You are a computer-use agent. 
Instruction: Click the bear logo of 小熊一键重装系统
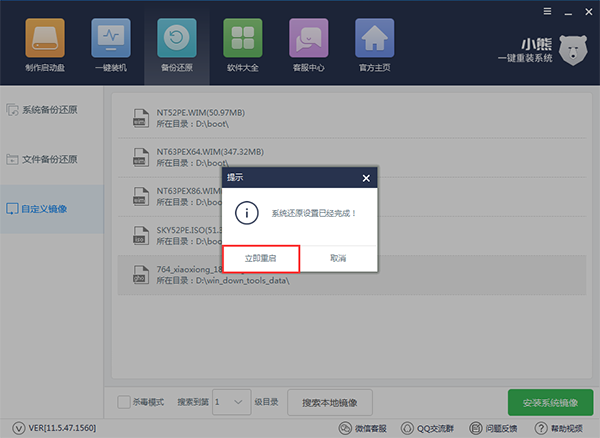(572, 50)
